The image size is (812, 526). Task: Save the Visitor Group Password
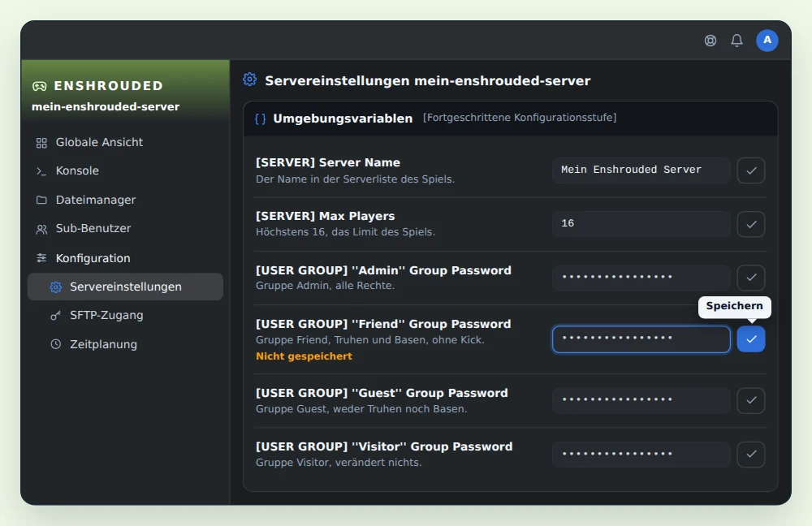(x=751, y=455)
